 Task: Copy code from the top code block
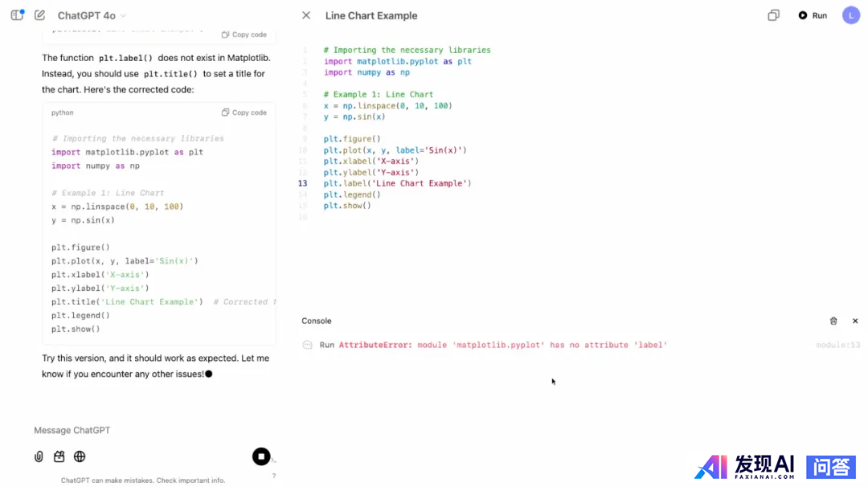click(244, 35)
